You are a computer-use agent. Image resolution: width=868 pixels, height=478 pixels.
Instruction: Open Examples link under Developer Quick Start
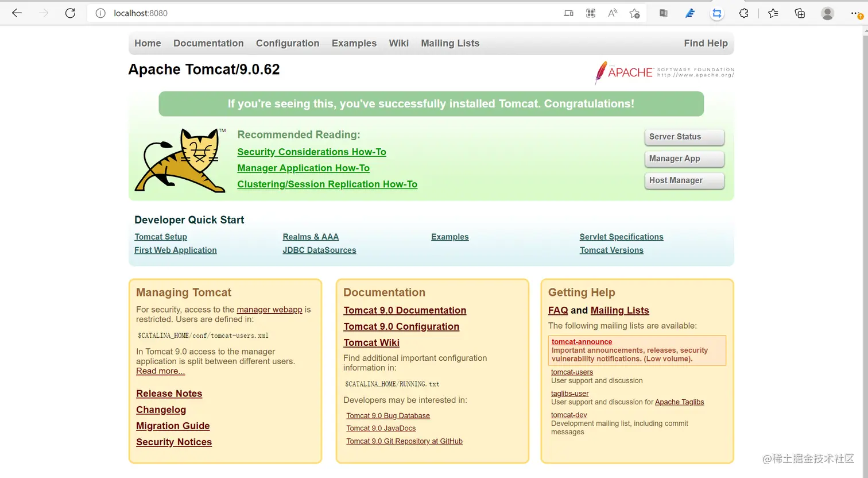tap(450, 237)
